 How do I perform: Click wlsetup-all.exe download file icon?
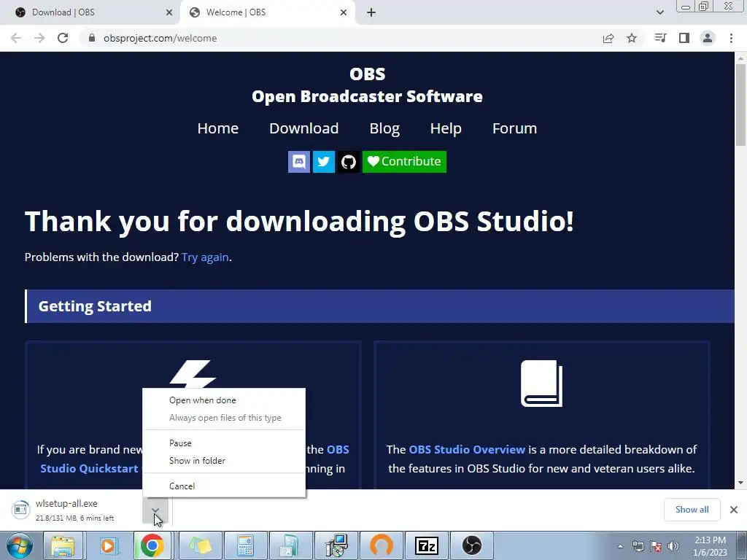[20, 510]
